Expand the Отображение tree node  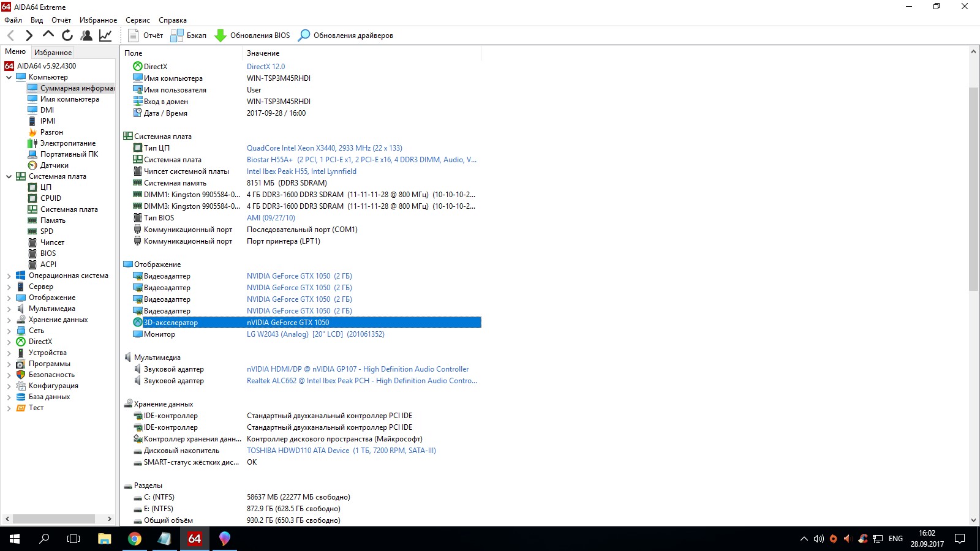coord(9,298)
